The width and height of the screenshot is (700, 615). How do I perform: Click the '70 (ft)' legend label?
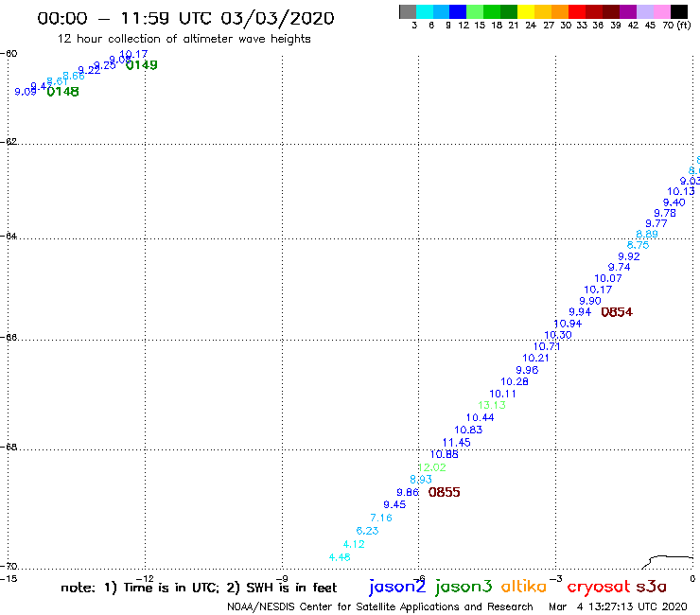point(676,26)
